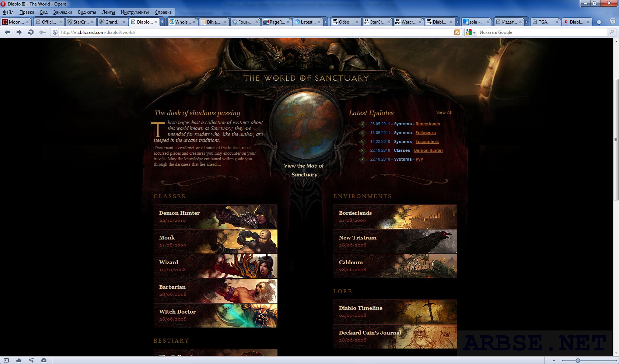Screen dimensions: 619x364
Task: Open the Инструменты menu
Action: tap(135, 12)
